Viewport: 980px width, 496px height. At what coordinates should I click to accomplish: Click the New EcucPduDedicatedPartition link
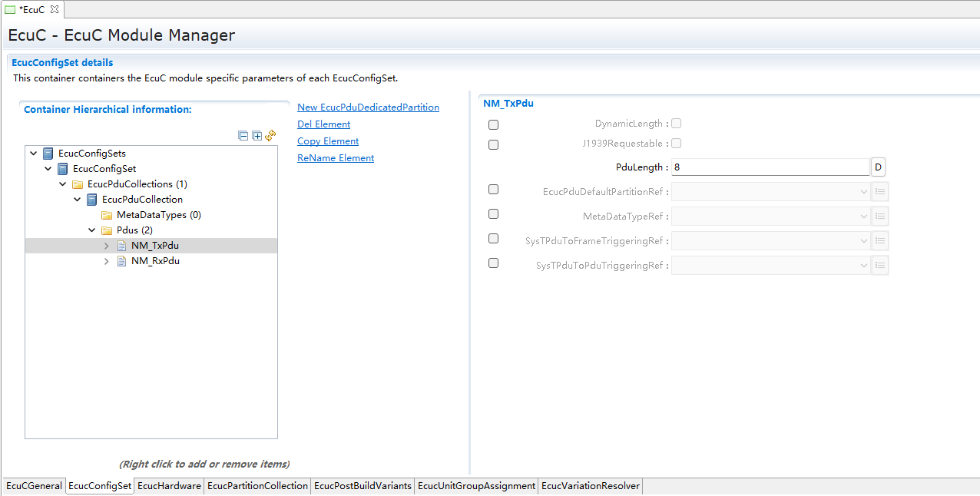click(368, 107)
